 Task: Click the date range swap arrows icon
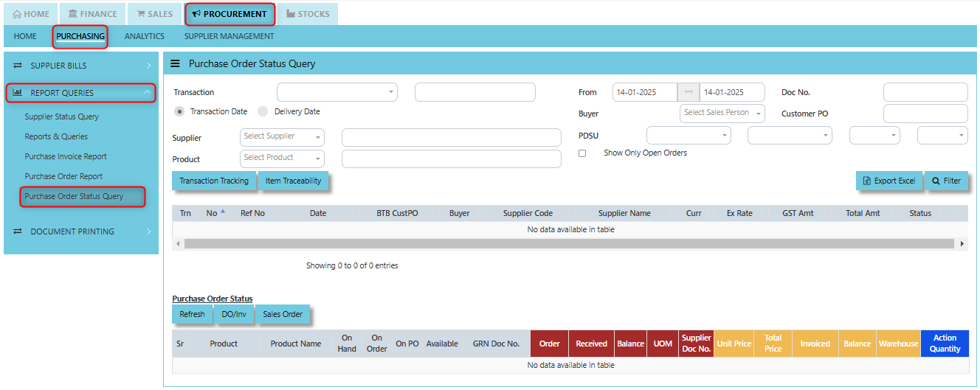689,92
